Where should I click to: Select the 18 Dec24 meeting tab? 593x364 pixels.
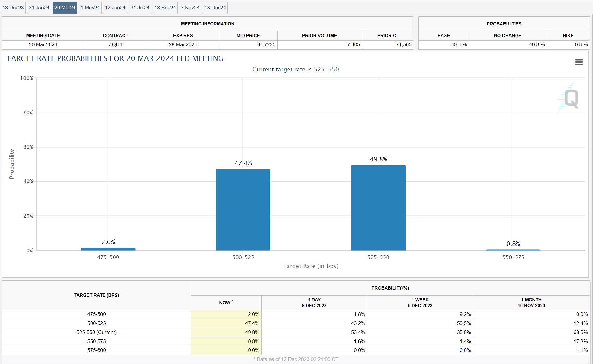215,8
